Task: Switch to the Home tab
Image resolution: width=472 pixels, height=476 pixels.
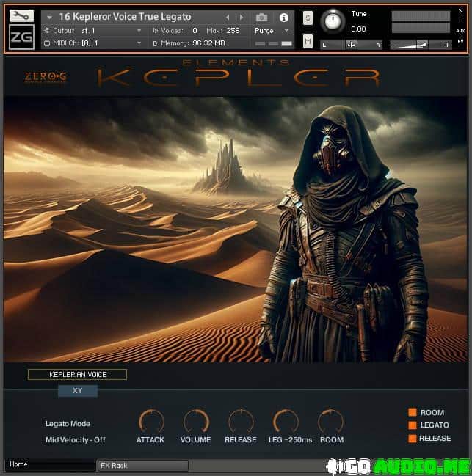Action: coord(50,464)
